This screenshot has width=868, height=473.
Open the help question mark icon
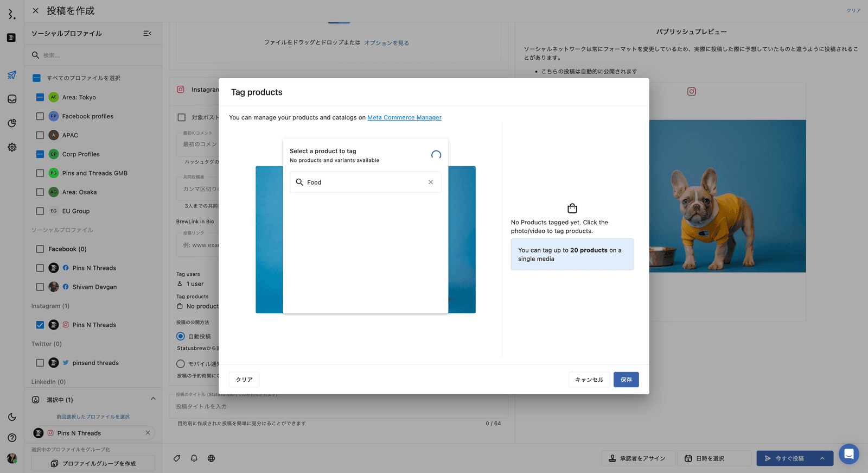pyautogui.click(x=12, y=438)
